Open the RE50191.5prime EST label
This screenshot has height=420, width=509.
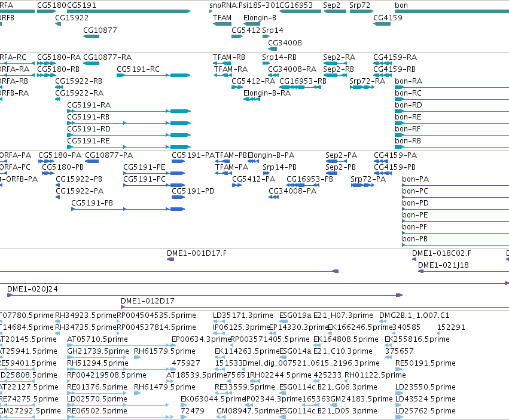[426, 363]
